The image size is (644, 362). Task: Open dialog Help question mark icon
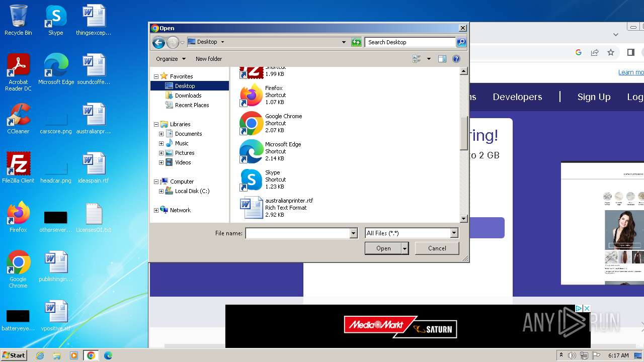click(456, 59)
